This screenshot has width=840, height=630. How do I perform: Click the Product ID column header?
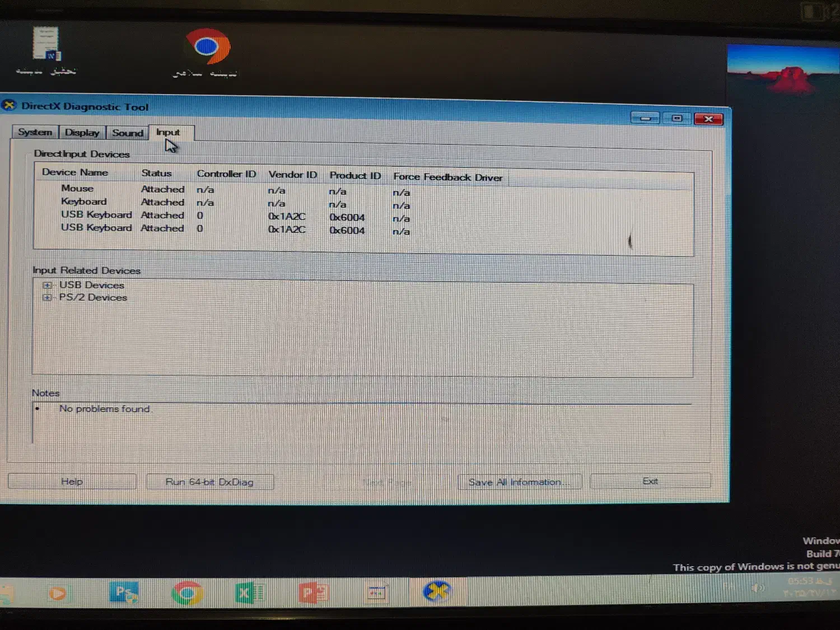point(354,176)
